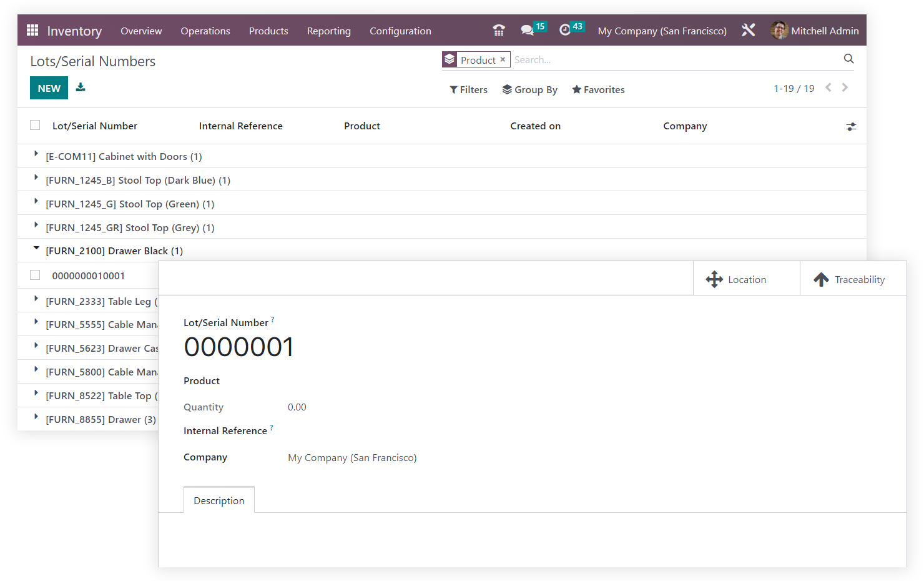Open the Odoo referral gift icon
Image resolution: width=924 pixels, height=581 pixels.
tap(498, 29)
